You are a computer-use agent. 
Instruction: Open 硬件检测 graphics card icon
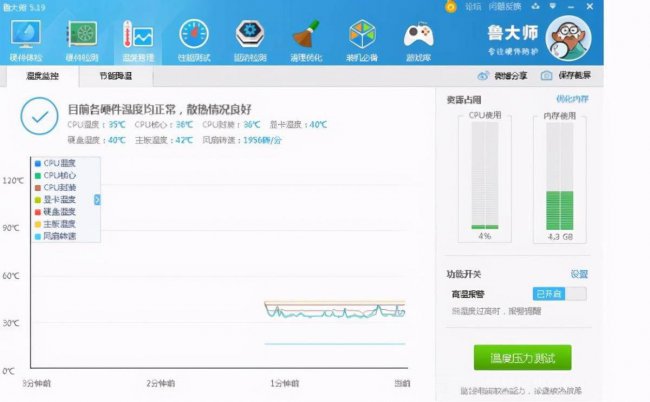[x=82, y=35]
